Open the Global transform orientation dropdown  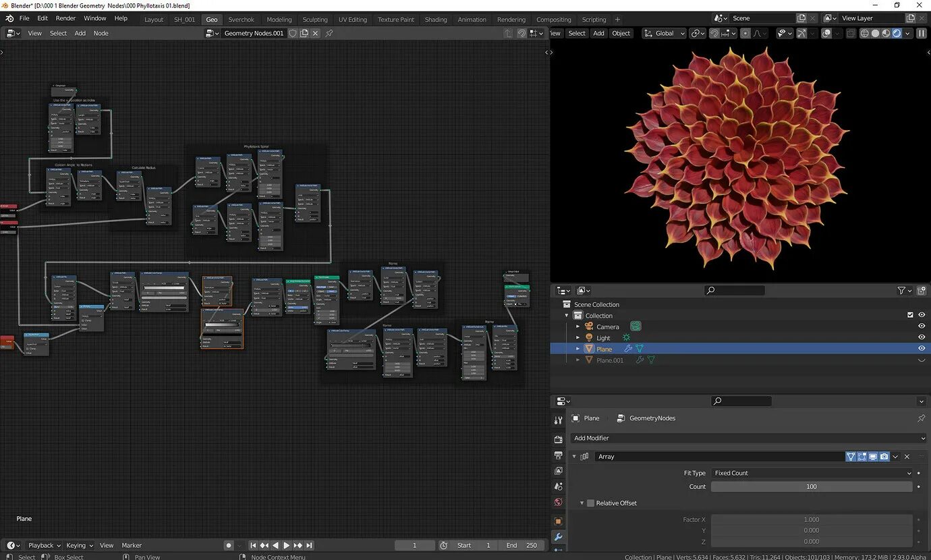pos(665,33)
